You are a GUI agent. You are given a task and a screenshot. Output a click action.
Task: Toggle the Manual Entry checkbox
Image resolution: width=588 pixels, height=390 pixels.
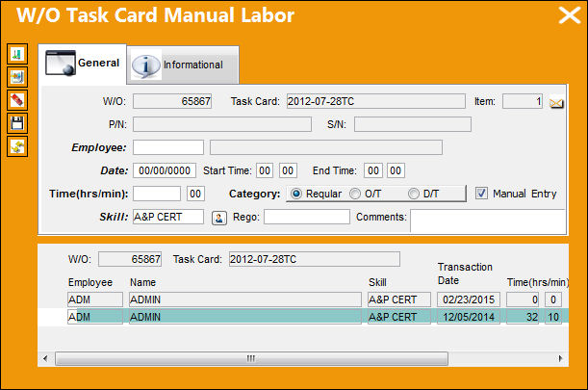(x=481, y=194)
